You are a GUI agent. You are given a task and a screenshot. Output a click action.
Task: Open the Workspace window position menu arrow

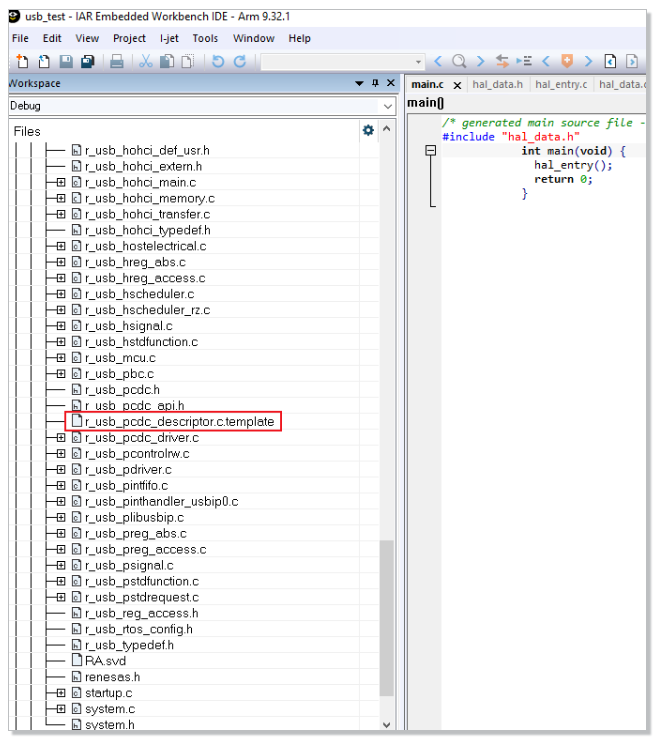(360, 84)
